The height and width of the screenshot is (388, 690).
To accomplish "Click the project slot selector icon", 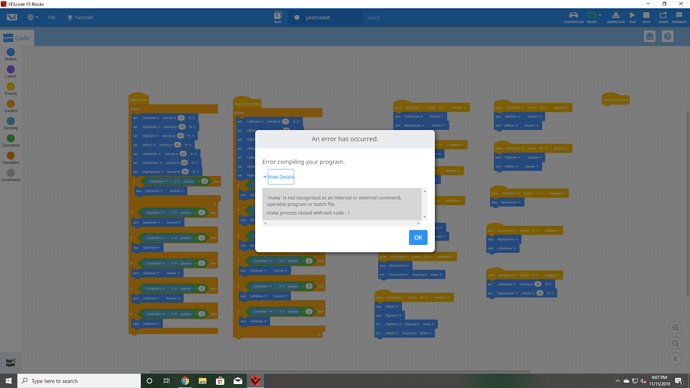I will [x=278, y=17].
